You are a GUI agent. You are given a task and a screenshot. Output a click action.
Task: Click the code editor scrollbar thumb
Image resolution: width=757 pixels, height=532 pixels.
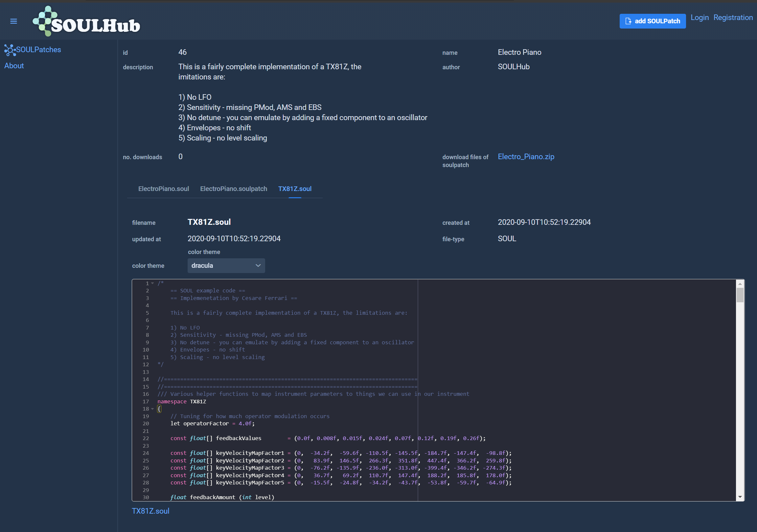coord(740,295)
